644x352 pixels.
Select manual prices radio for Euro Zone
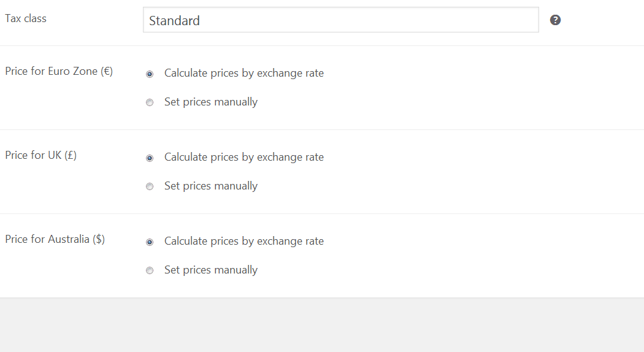pyautogui.click(x=150, y=103)
